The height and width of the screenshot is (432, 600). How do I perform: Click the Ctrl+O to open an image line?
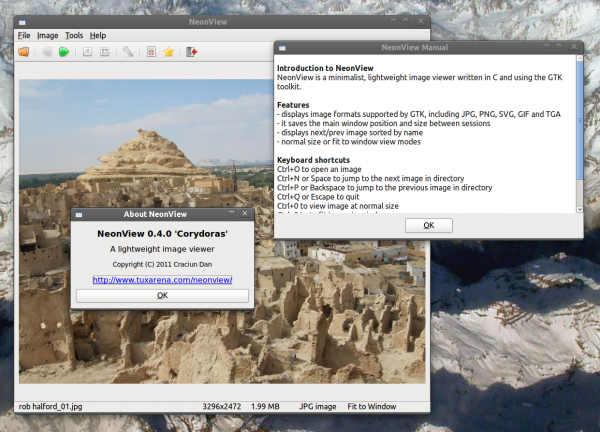319,169
